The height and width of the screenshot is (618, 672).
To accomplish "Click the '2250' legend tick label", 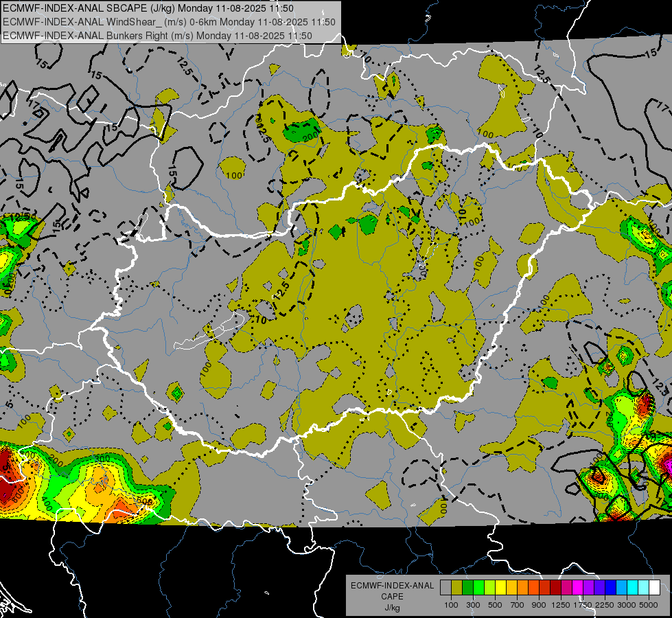I will coord(605,605).
